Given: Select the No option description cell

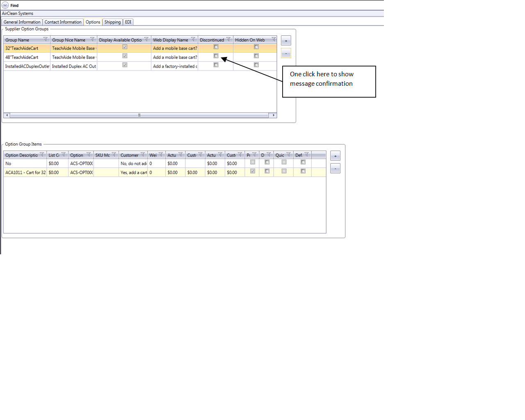Looking at the screenshot, I should click(25, 164).
